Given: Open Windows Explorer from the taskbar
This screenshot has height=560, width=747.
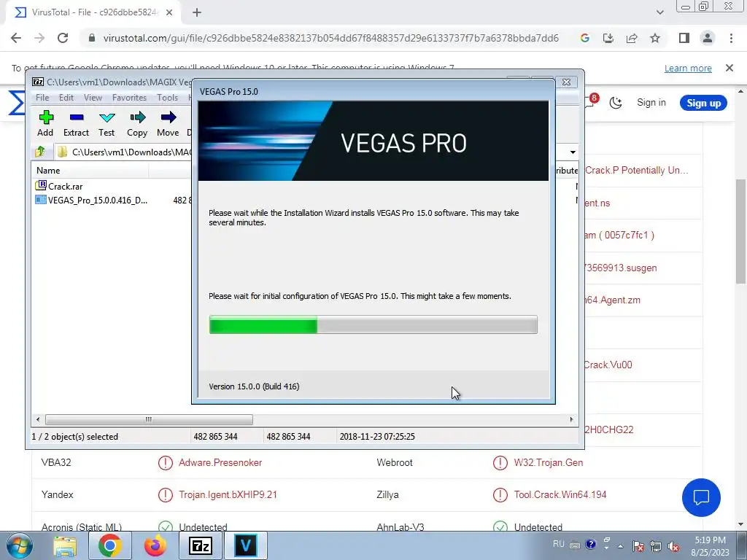Looking at the screenshot, I should [65, 545].
